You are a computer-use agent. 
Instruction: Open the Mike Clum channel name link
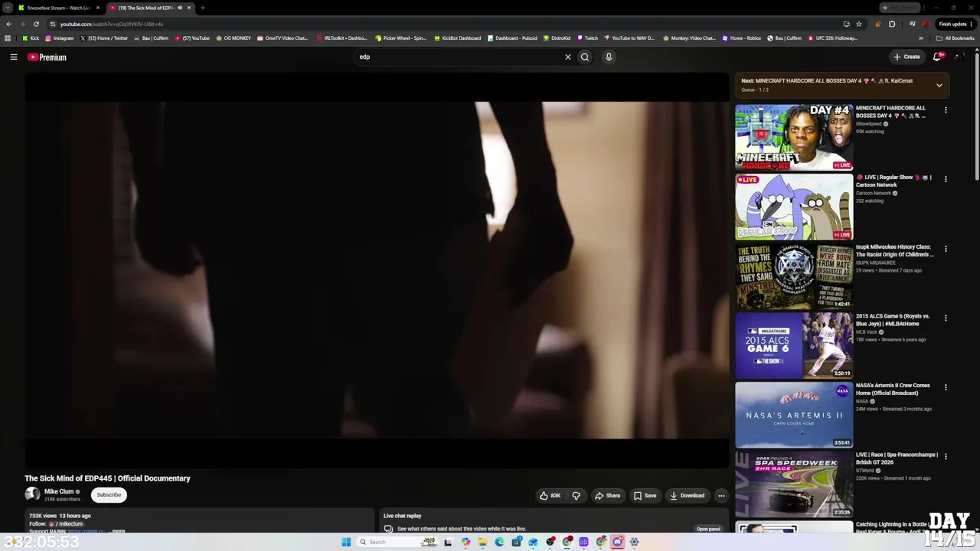point(59,491)
